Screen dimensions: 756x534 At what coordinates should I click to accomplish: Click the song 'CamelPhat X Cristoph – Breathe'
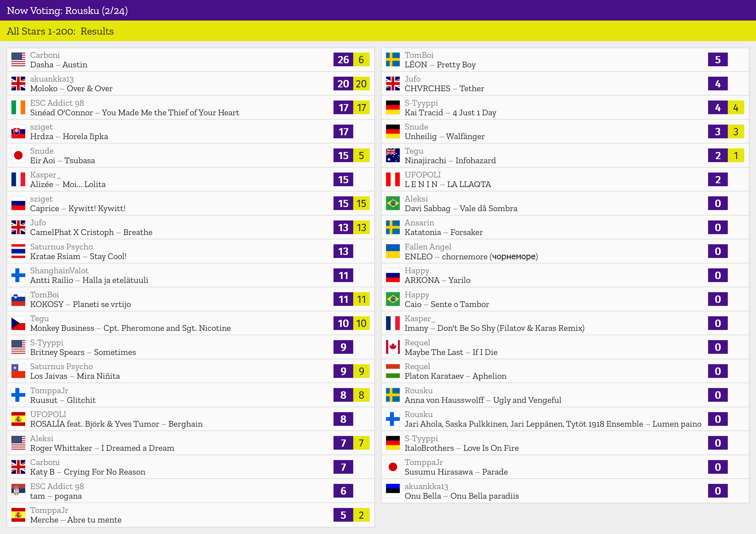[x=91, y=232]
